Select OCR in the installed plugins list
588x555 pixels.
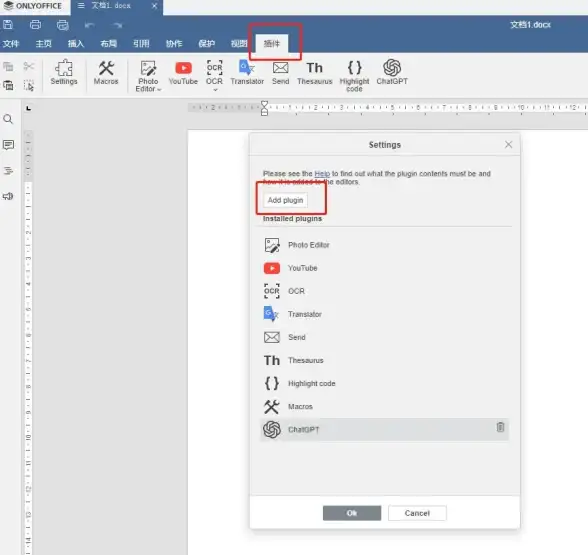click(x=384, y=291)
